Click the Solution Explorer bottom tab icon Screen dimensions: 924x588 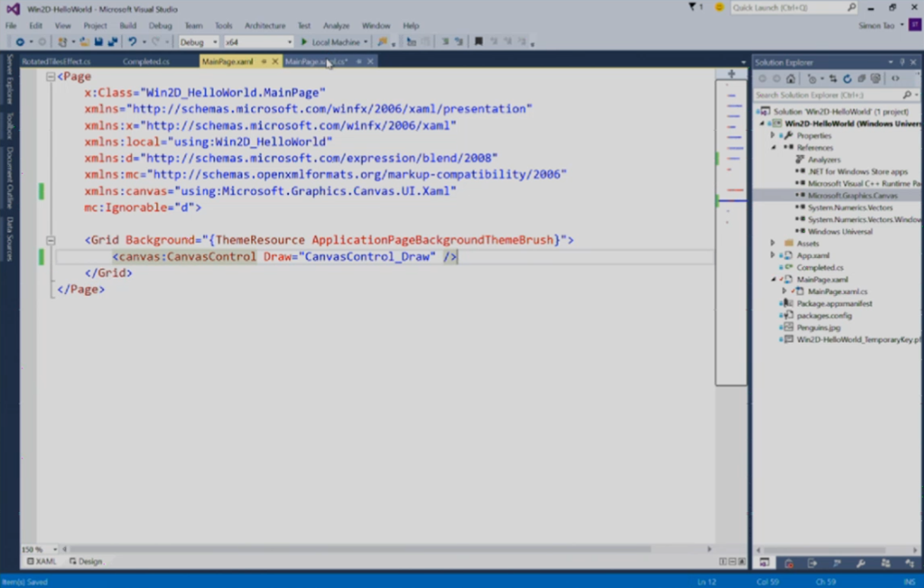pos(764,564)
